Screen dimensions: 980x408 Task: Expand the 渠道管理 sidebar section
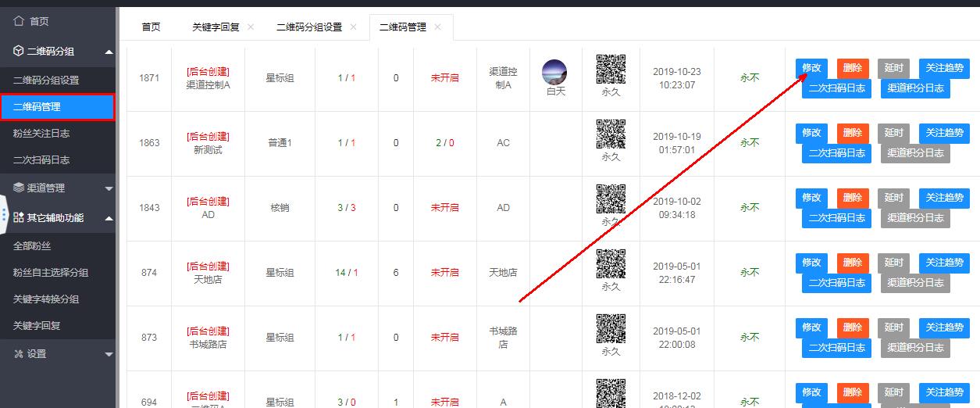[x=58, y=188]
